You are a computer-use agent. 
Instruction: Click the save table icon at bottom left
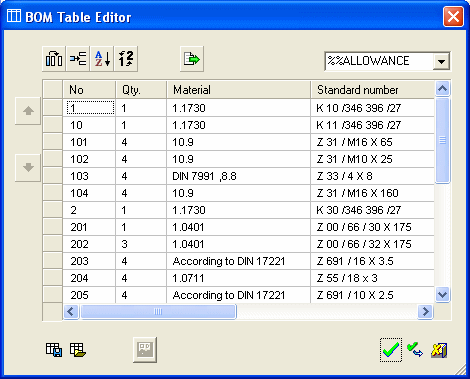tap(54, 350)
